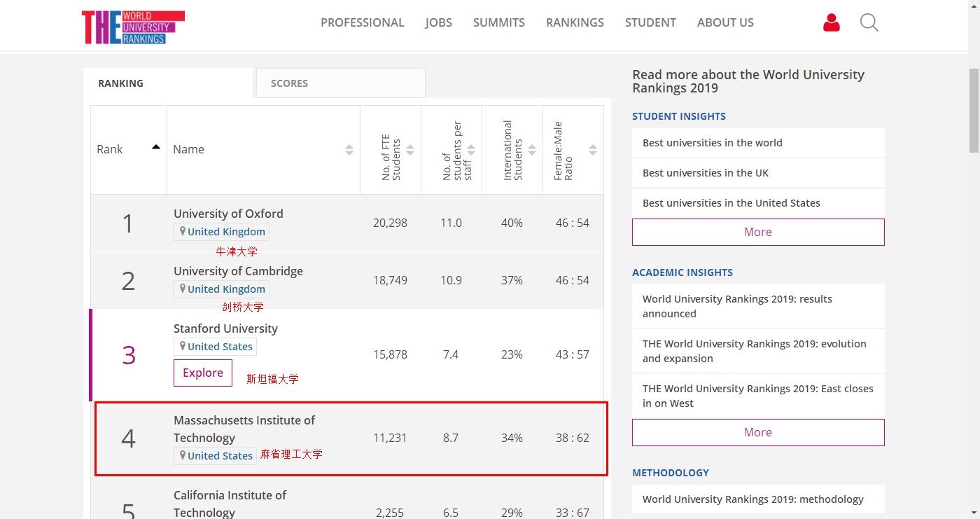The width and height of the screenshot is (980, 519).
Task: Sort by No. of FTE Students arrows
Action: pos(410,150)
